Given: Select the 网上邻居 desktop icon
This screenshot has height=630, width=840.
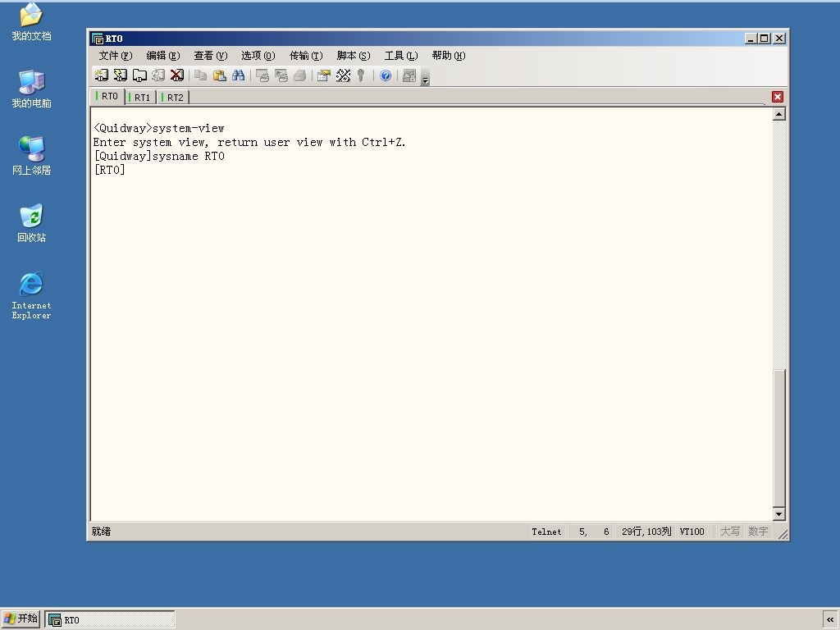Looking at the screenshot, I should pos(31,156).
